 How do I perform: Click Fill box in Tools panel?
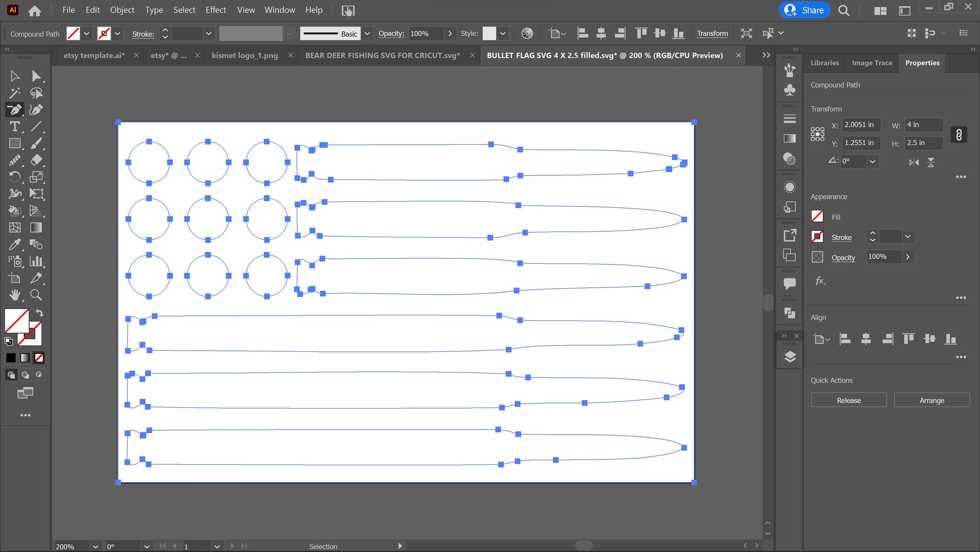click(16, 321)
